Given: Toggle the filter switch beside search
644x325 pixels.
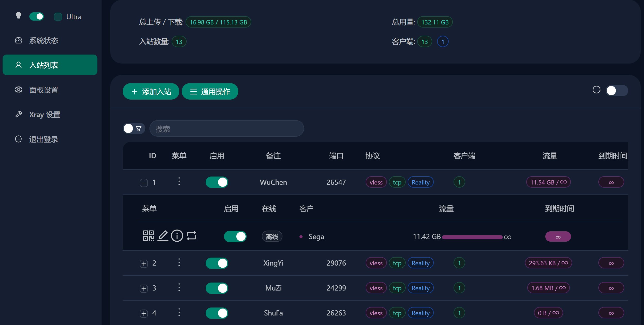Looking at the screenshot, I should (x=133, y=128).
